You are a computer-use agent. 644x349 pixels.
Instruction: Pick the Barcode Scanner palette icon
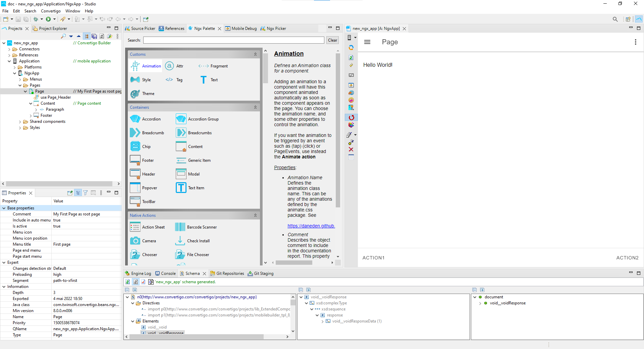click(180, 227)
